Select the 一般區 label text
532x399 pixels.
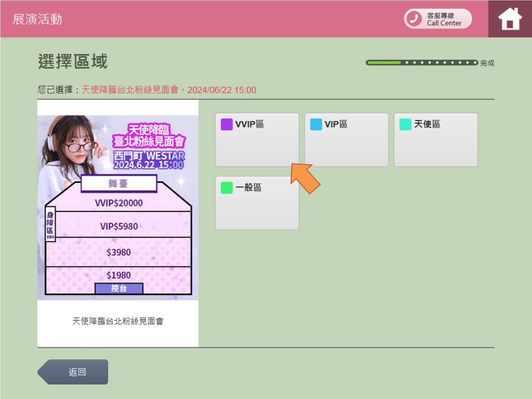point(248,188)
